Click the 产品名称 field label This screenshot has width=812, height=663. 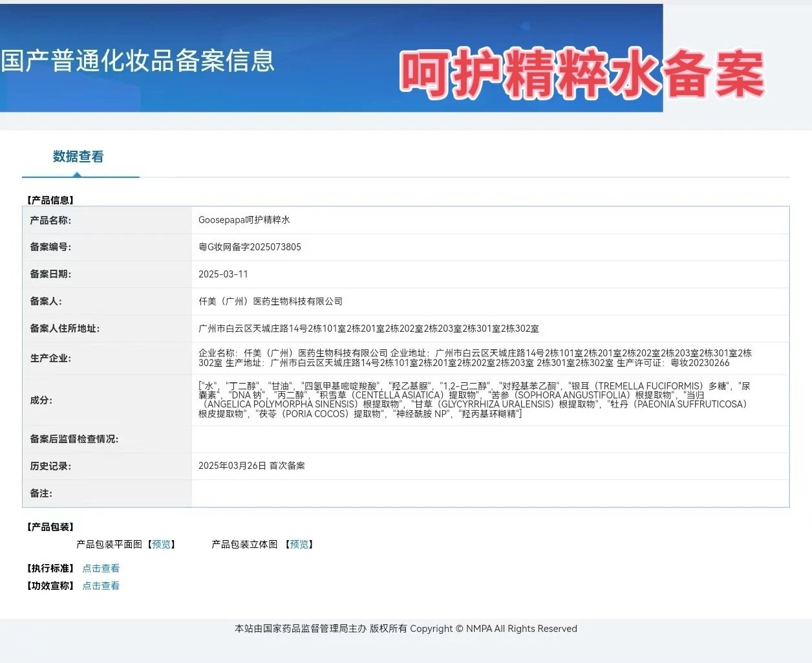coord(50,221)
